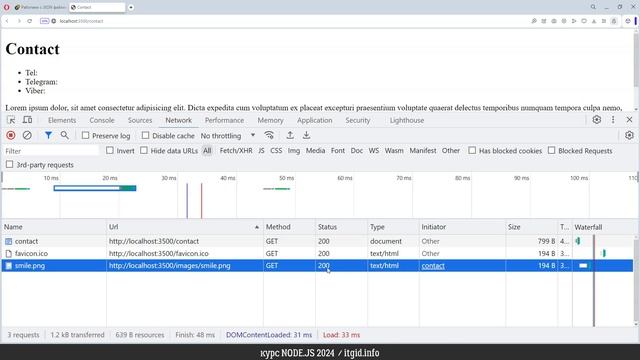
Task: Check 3rd-party requests checkbox
Action: (x=9, y=164)
